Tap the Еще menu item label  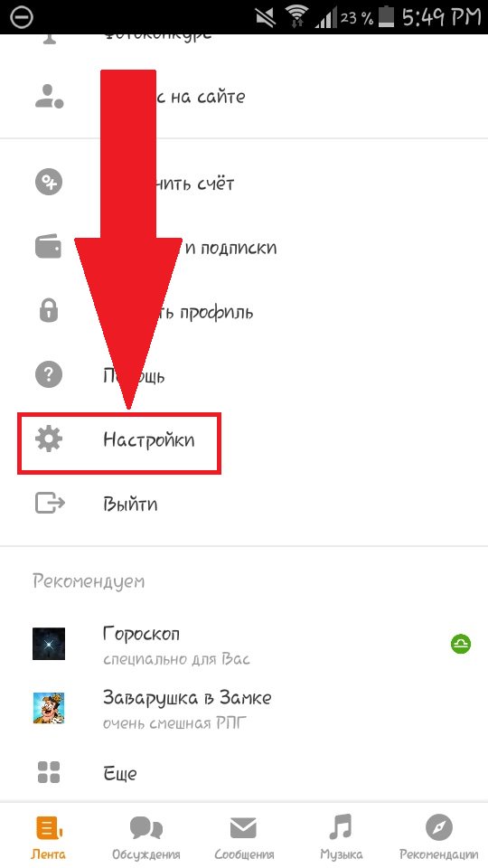(x=120, y=773)
